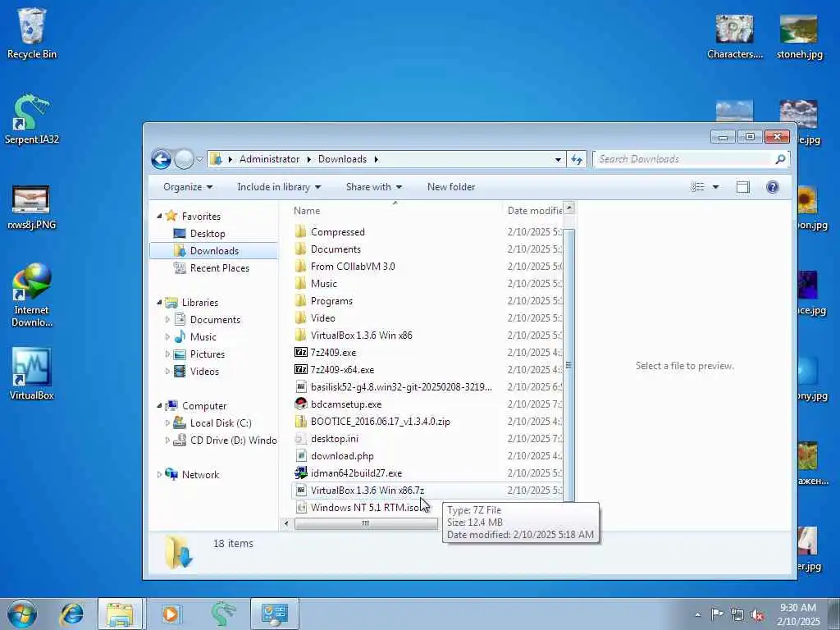Click the Explorer forward arrow button
This screenshot has height=630, width=840.
tap(184, 159)
